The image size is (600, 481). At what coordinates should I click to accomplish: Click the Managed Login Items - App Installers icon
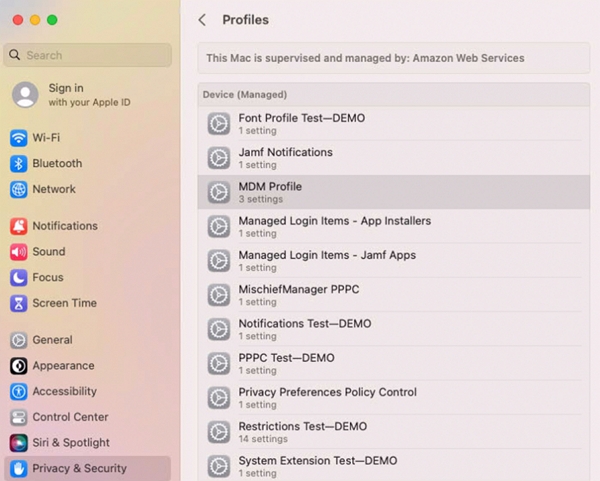click(219, 226)
